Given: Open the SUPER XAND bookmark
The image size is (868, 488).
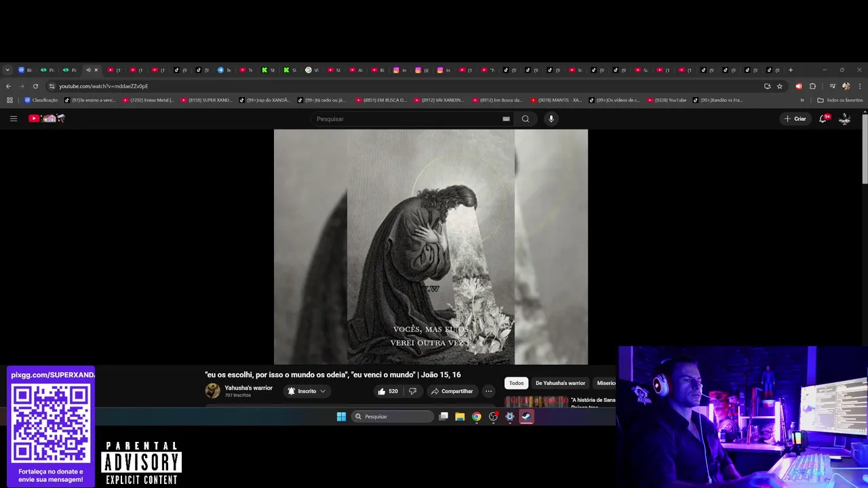Looking at the screenshot, I should coord(207,100).
